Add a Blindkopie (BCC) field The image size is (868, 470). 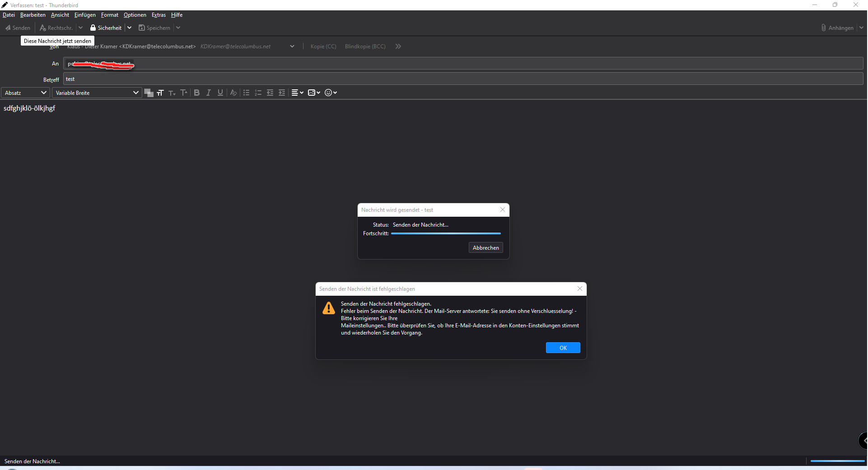[x=365, y=47]
